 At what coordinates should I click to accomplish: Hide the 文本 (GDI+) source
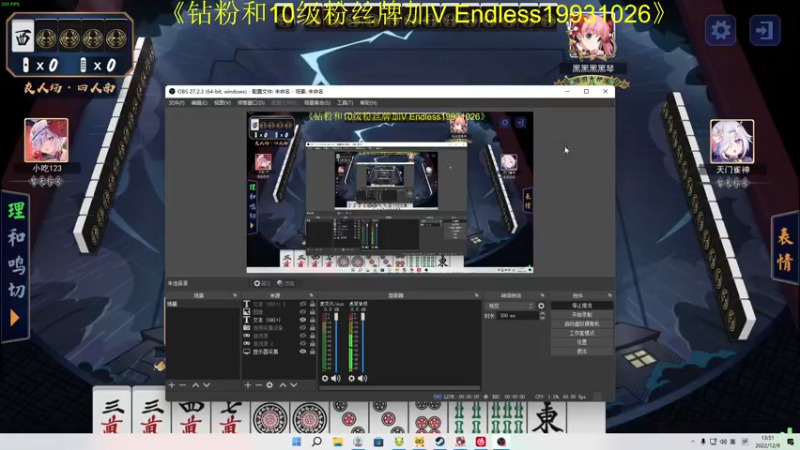tap(303, 320)
